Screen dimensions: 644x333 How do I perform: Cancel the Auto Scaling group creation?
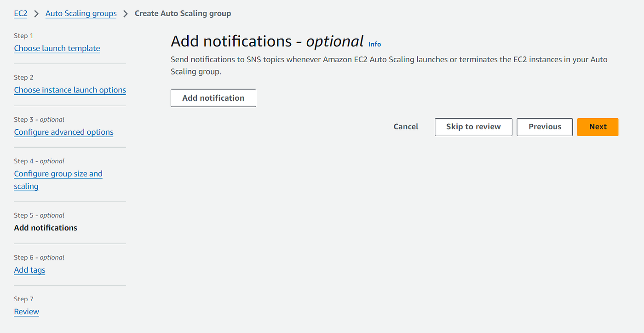click(406, 127)
